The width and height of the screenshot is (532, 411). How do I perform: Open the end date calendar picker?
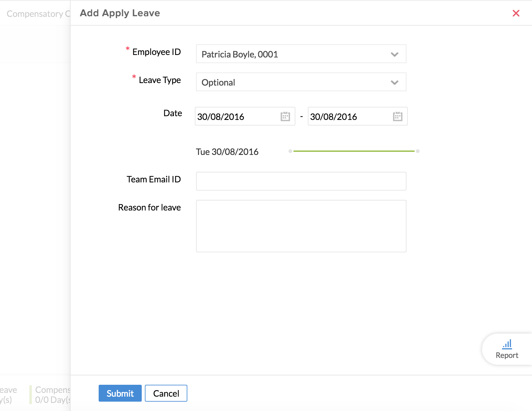[x=397, y=116]
